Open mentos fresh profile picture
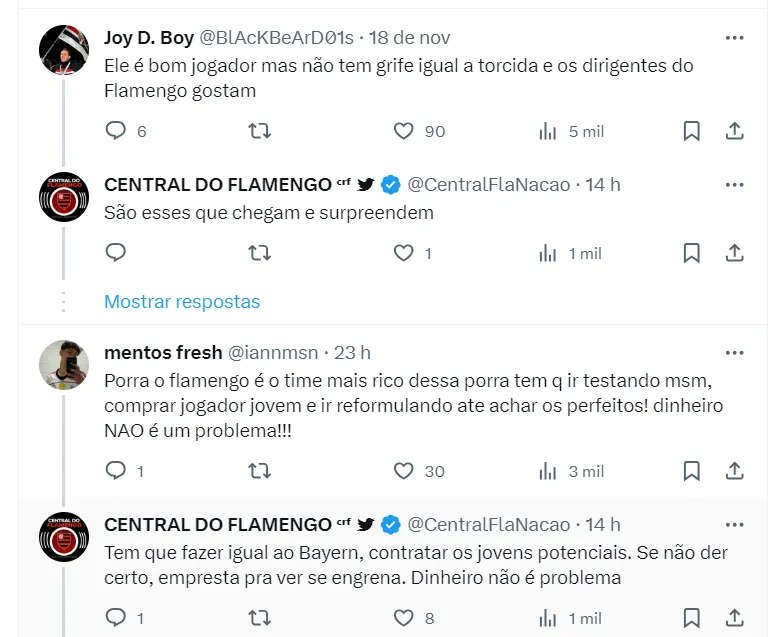 point(64,365)
